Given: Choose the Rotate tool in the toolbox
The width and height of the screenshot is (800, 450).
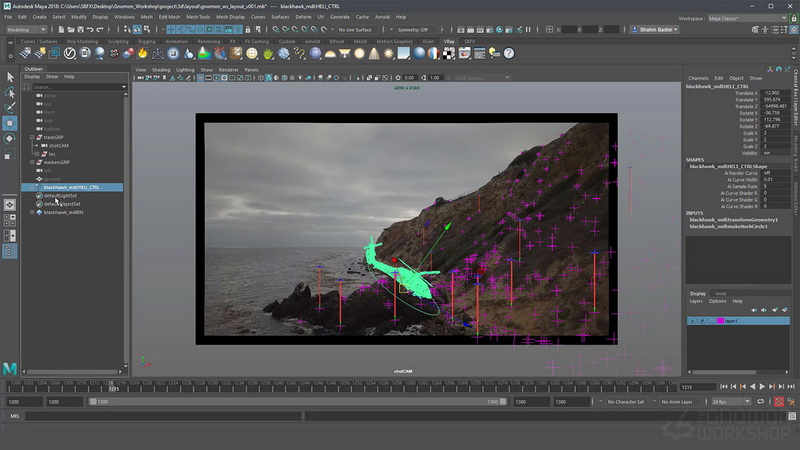Looking at the screenshot, I should click(10, 139).
